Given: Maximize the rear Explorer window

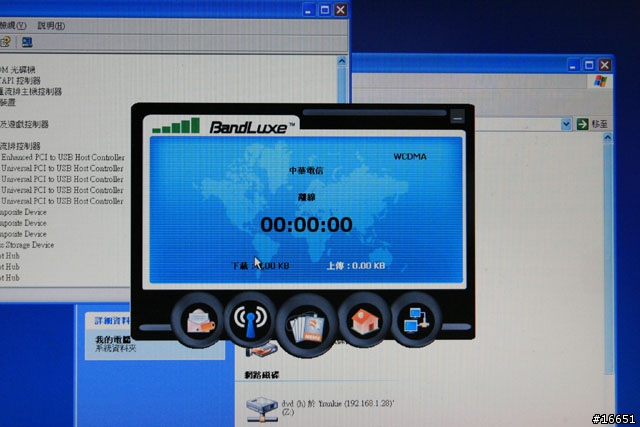Looking at the screenshot, I should [x=589, y=65].
